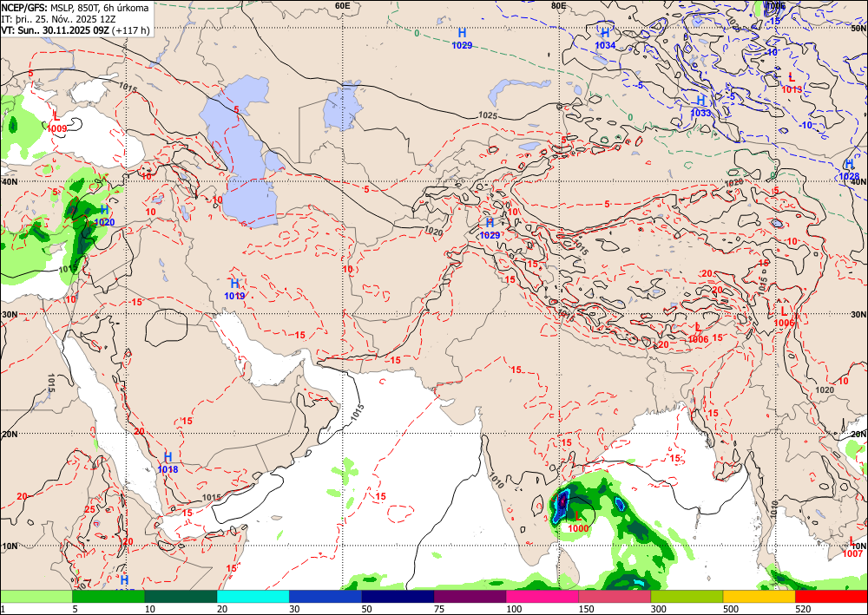Viewport: 868px width, 615px height.
Task: Click the light green 1–5 legend swatch
Action: tap(36, 596)
